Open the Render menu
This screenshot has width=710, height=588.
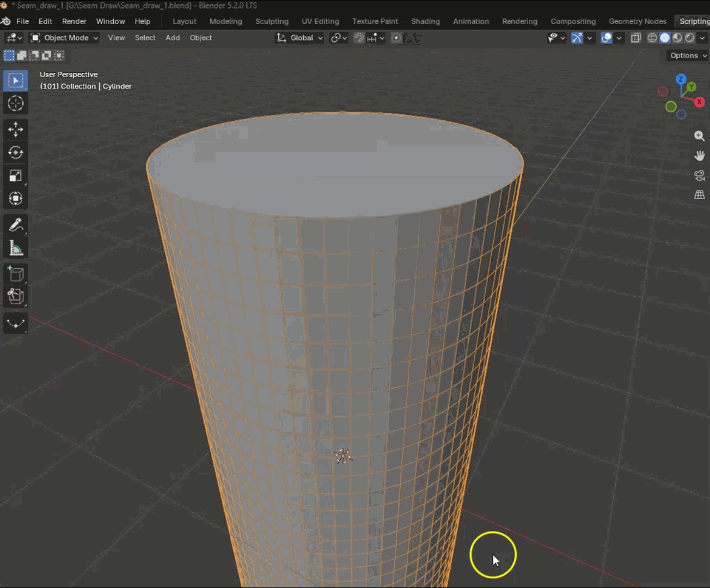coord(74,21)
